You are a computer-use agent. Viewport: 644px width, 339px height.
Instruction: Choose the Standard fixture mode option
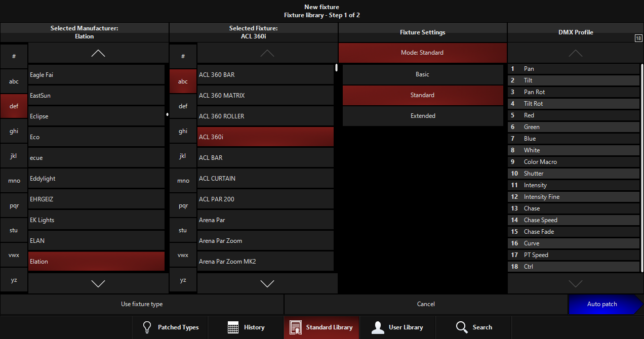pos(423,95)
